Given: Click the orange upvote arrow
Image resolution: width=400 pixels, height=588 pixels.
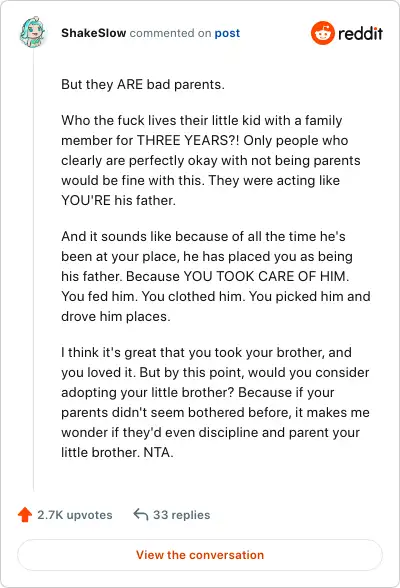Looking at the screenshot, I should point(25,514).
